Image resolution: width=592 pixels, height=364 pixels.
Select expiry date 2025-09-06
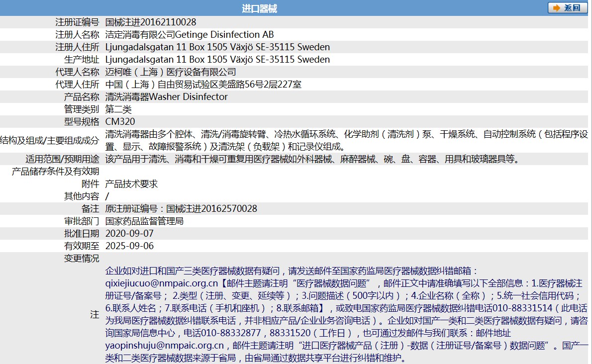129,246
